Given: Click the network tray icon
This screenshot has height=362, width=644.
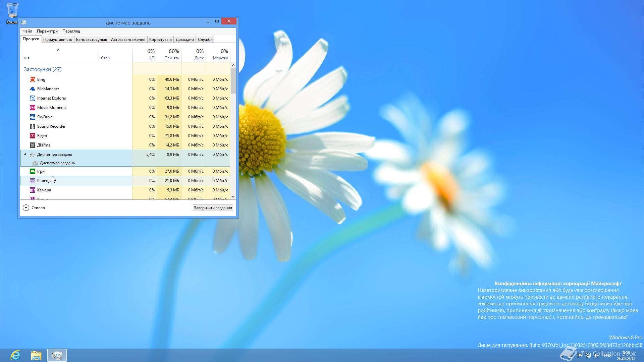Looking at the screenshot, I should [x=588, y=355].
